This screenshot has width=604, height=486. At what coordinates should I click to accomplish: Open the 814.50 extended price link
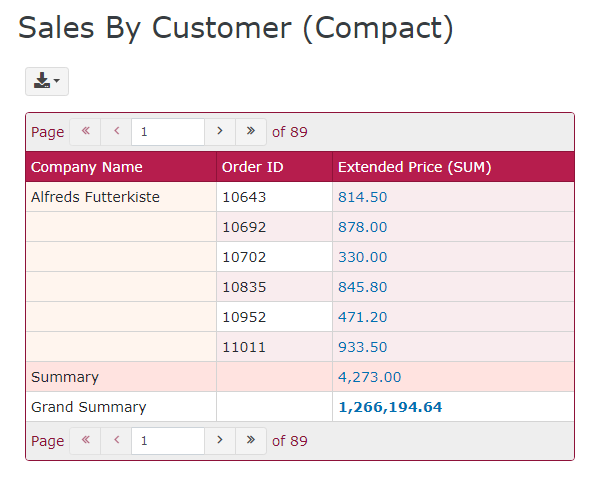tap(362, 197)
